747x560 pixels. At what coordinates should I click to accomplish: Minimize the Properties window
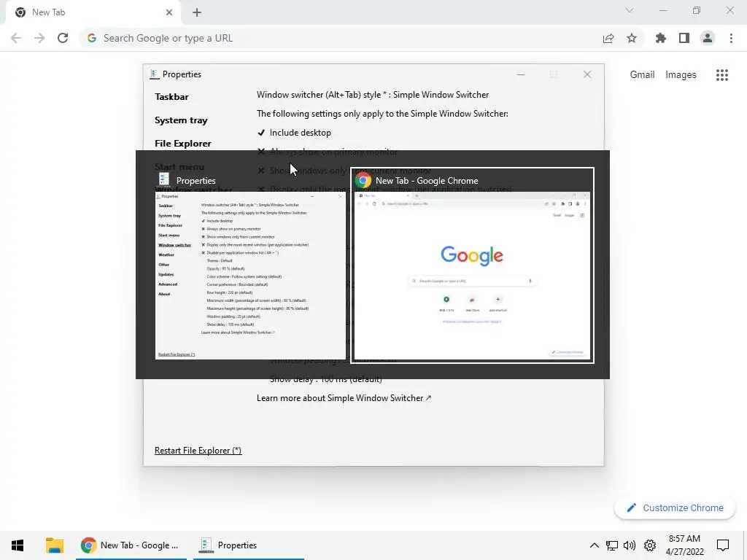pos(521,74)
